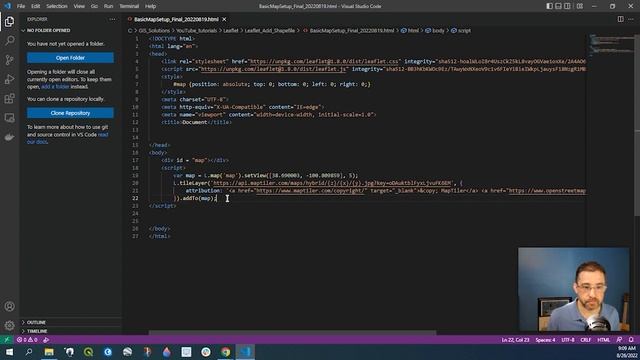Select the BasicMapSetup_Final_20220819.html tab
Image resolution: width=640 pixels, height=360 pixels.
(x=176, y=19)
